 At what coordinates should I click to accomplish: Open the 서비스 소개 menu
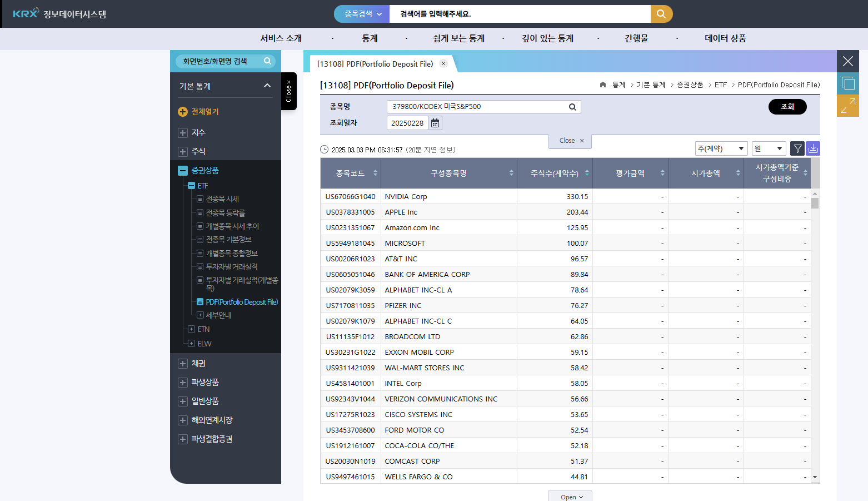tap(281, 38)
